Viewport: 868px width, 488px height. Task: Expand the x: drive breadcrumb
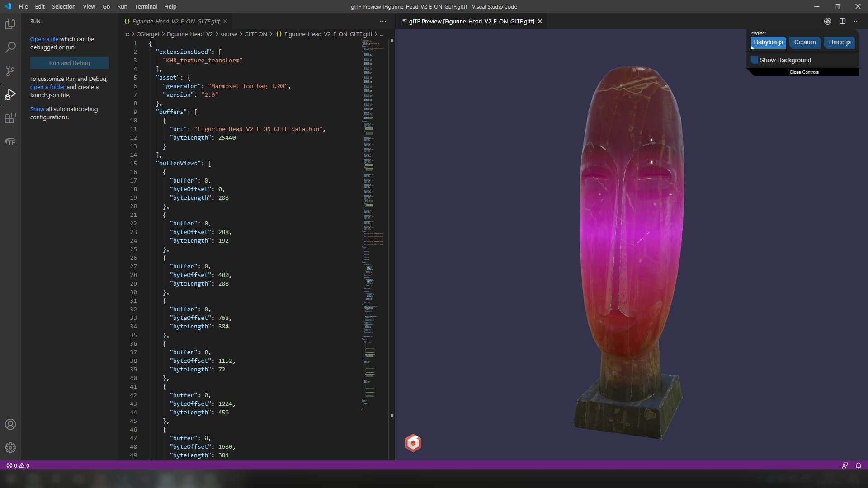127,34
